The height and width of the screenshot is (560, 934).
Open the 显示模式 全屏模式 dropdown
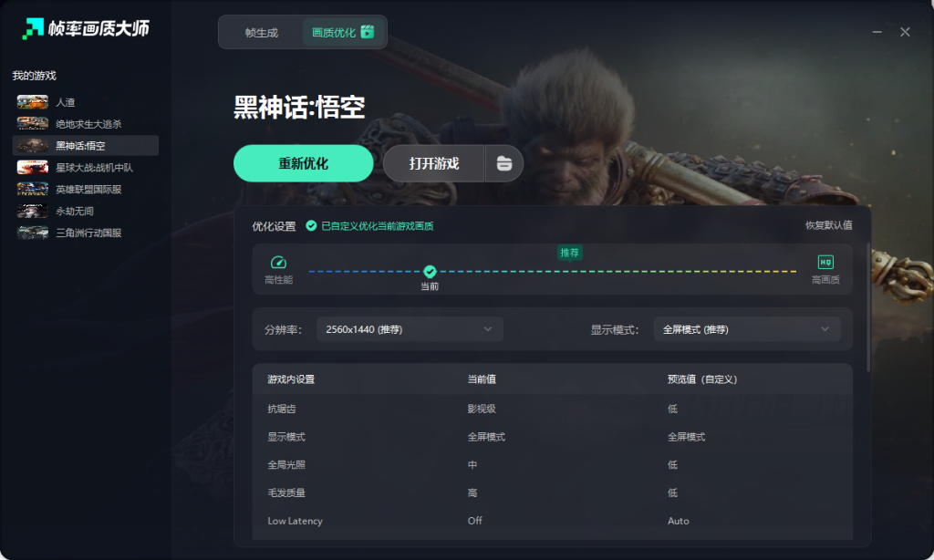pos(747,329)
